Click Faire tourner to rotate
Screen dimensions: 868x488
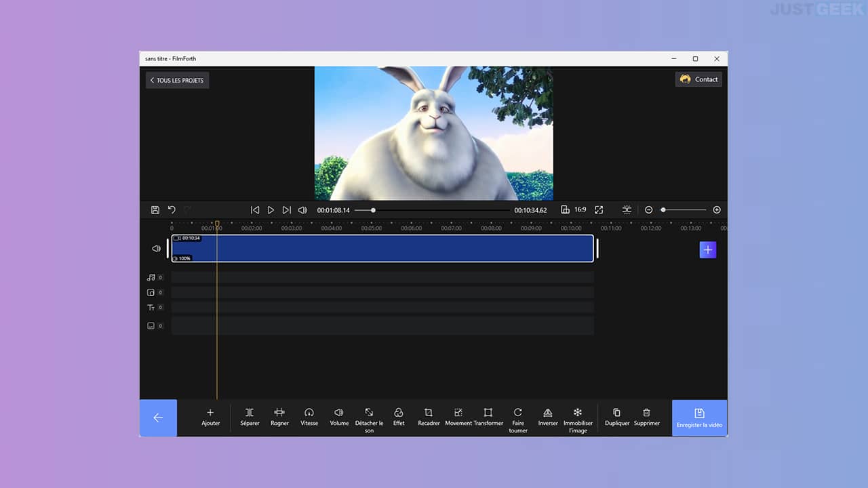pos(518,420)
